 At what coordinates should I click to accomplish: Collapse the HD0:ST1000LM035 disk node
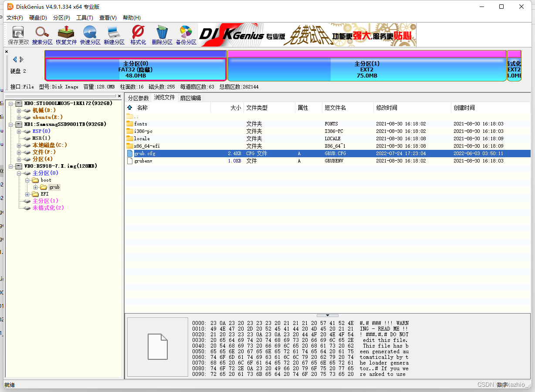click(x=11, y=104)
